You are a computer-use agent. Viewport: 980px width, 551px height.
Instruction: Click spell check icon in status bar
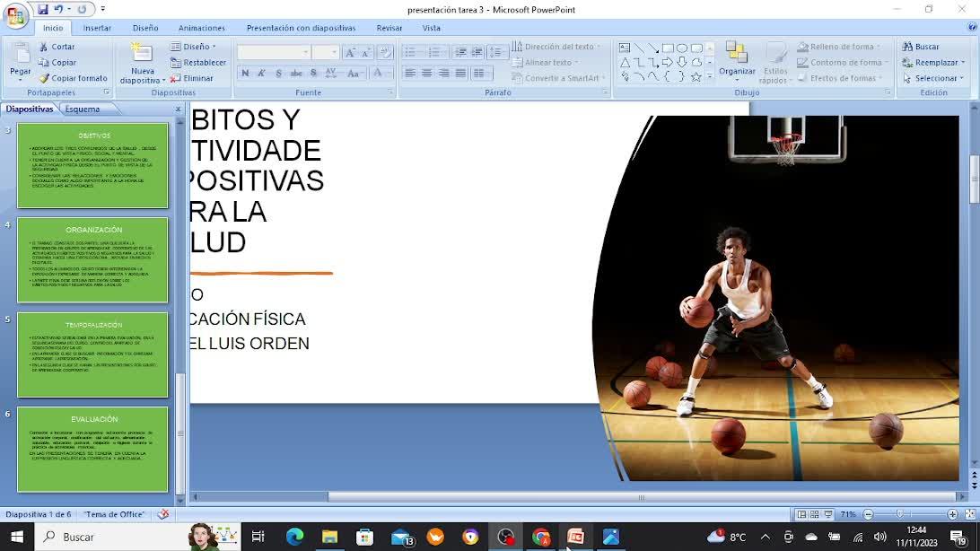coord(163,514)
